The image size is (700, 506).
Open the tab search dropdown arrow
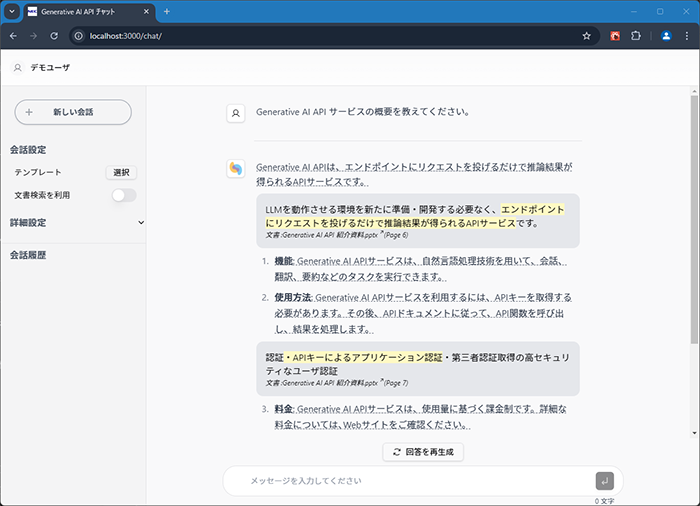(x=12, y=12)
